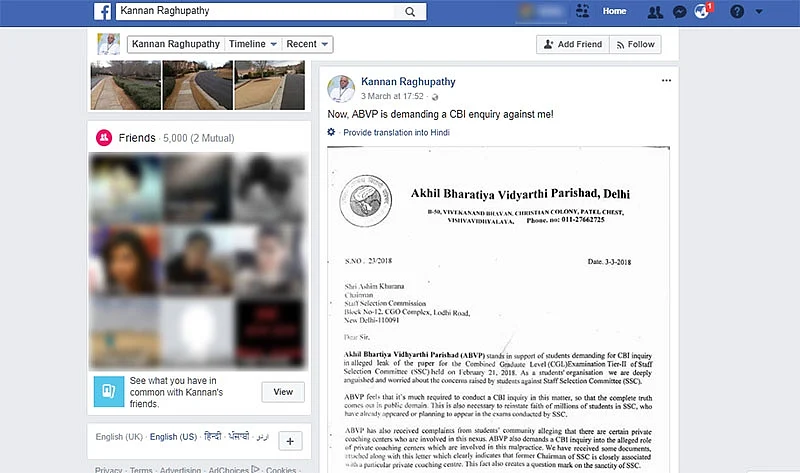Viewport: 800px width, 473px height.
Task: Focus the search field containing Kannan Raghupathy
Action: (x=255, y=11)
